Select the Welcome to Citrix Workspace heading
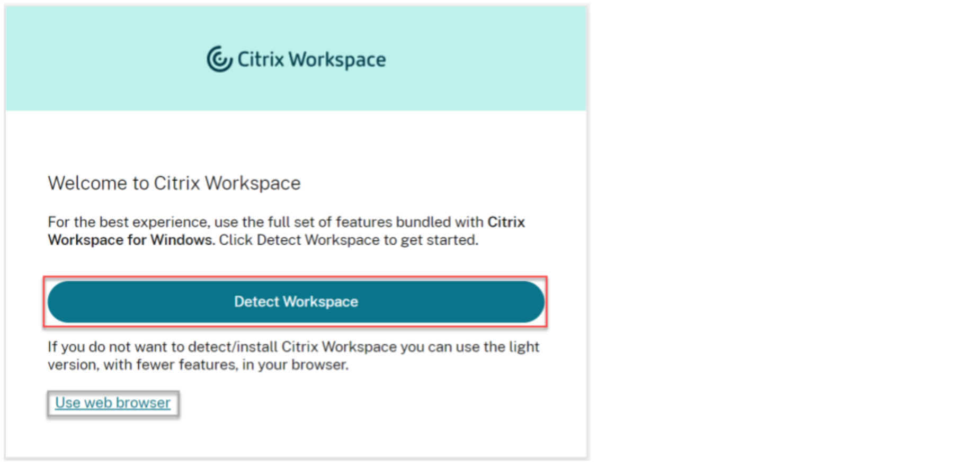Image resolution: width=980 pixels, height=466 pixels. [174, 183]
